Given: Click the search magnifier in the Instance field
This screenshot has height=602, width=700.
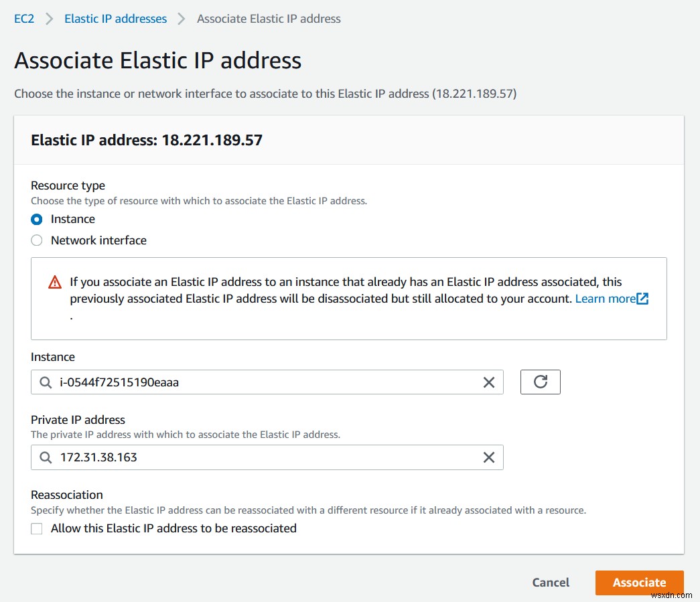Looking at the screenshot, I should click(44, 382).
